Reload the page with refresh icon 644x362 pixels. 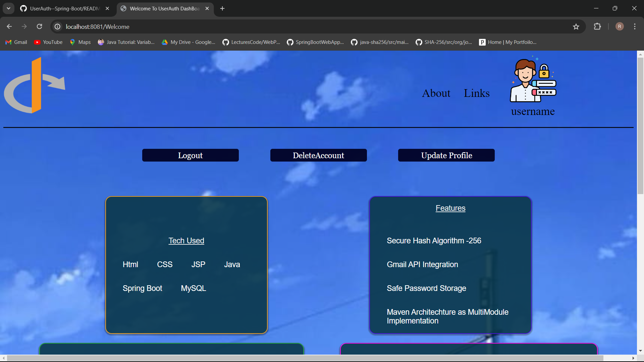[x=40, y=26]
